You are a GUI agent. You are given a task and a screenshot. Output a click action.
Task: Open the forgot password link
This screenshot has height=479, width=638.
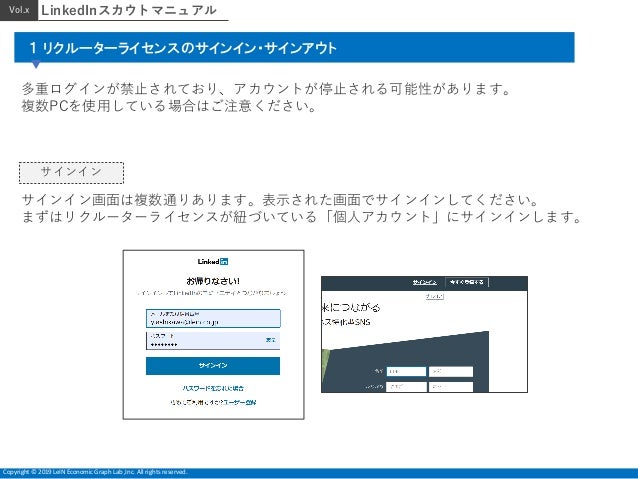click(x=213, y=388)
